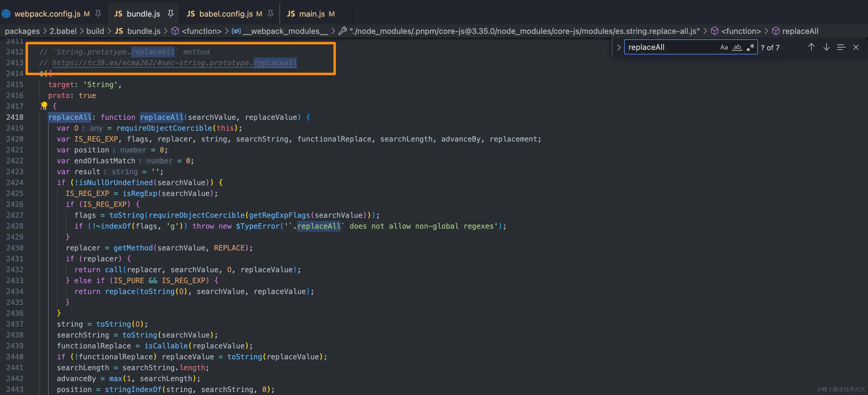Open the __webpack_modules__ breadcrumb dropdown
This screenshot has height=395, width=868.
point(285,31)
